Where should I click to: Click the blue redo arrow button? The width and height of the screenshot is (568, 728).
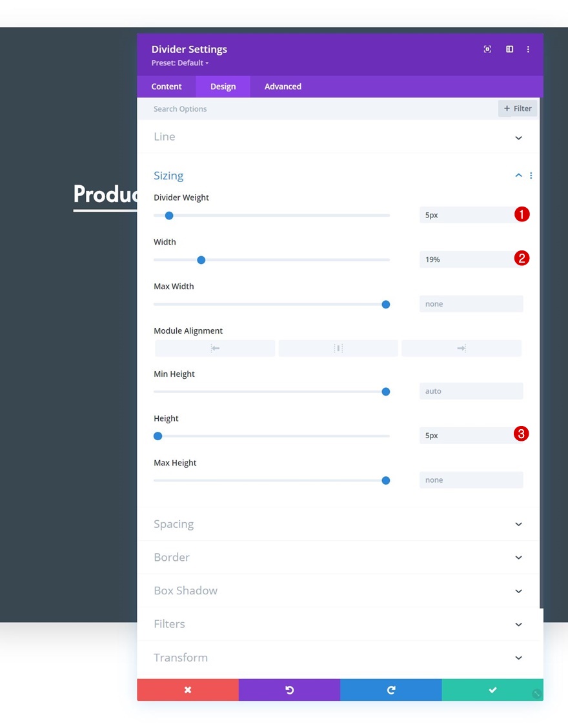(x=391, y=690)
